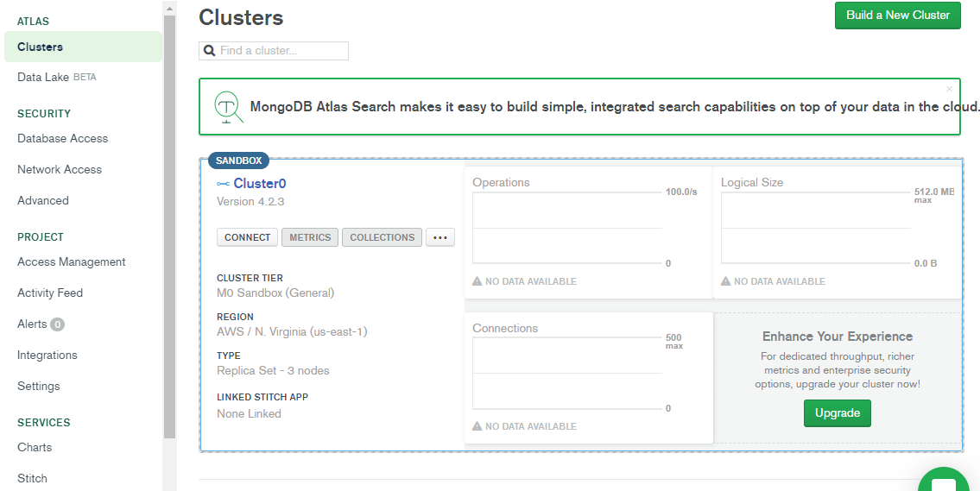The height and width of the screenshot is (491, 980).
Task: Click Build a New Cluster
Action: [897, 15]
